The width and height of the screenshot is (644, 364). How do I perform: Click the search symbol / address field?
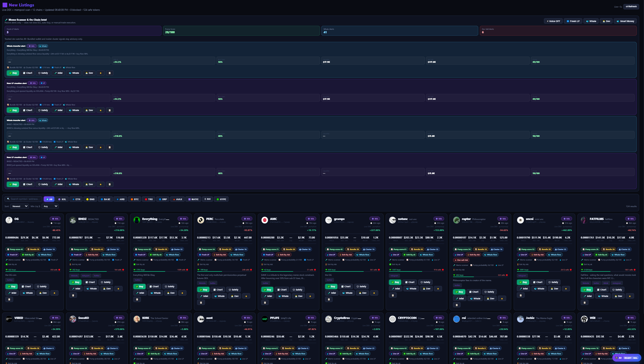point(23,199)
